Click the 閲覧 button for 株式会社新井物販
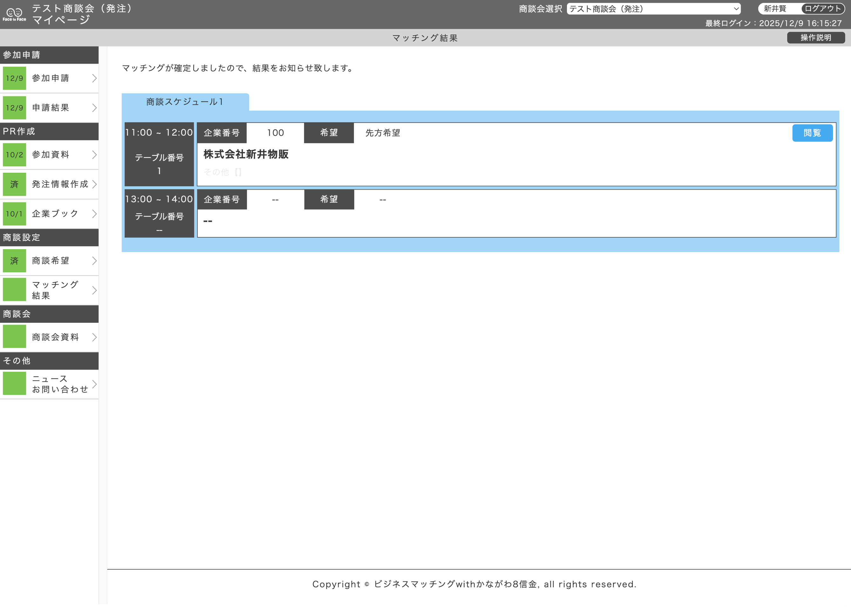851x616 pixels. [x=812, y=133]
